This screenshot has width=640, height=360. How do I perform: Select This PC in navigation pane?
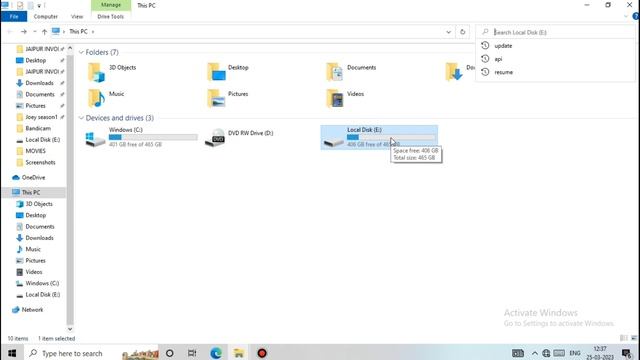31,192
